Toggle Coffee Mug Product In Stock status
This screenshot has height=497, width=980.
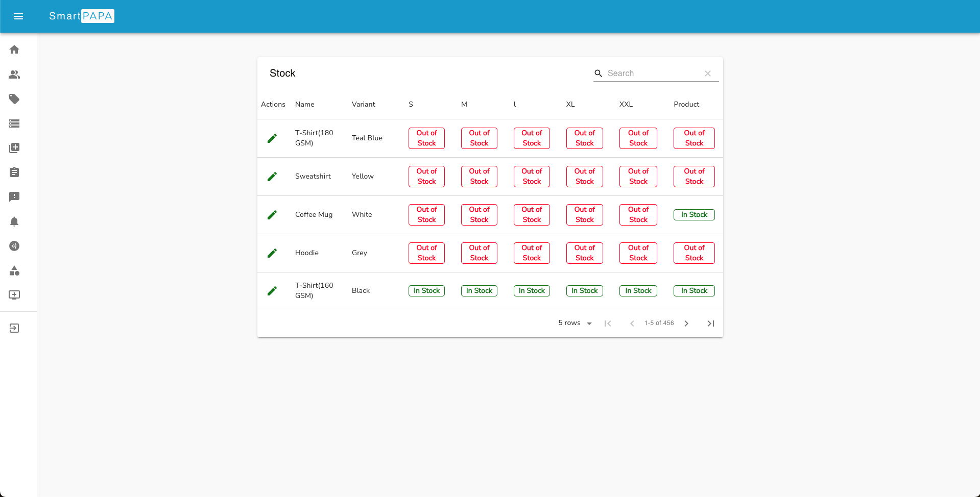(x=694, y=214)
